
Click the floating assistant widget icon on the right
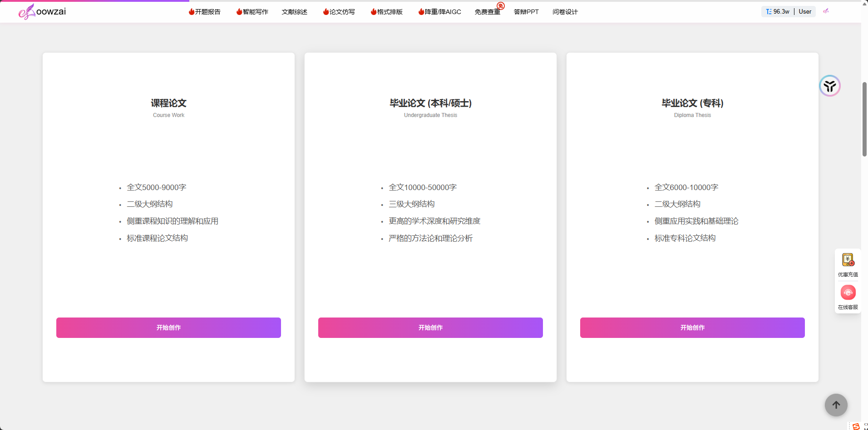point(830,85)
